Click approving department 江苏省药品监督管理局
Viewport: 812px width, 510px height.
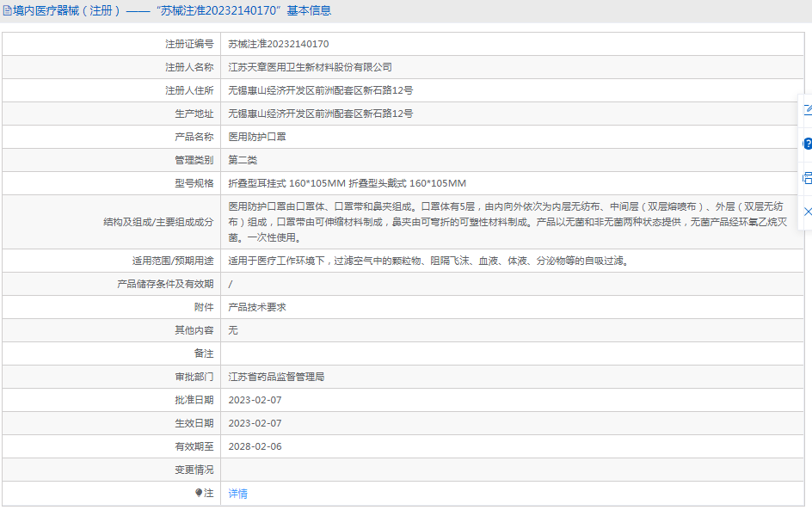tap(276, 377)
